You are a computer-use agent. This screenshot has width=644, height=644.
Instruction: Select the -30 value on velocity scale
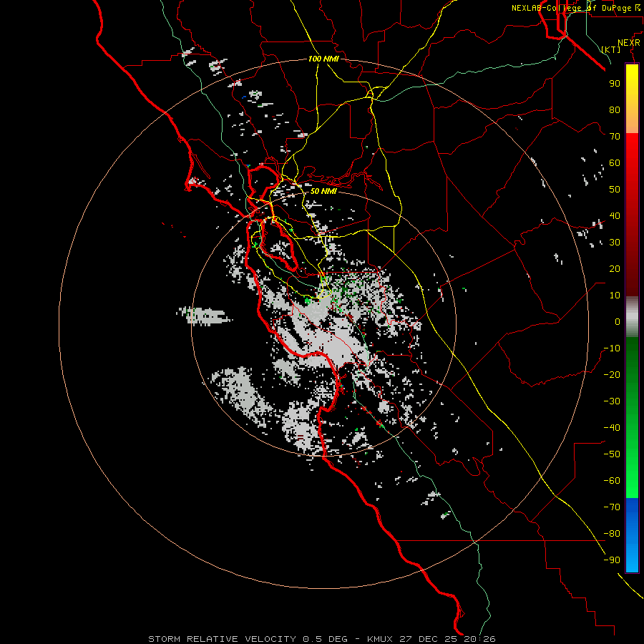612,401
